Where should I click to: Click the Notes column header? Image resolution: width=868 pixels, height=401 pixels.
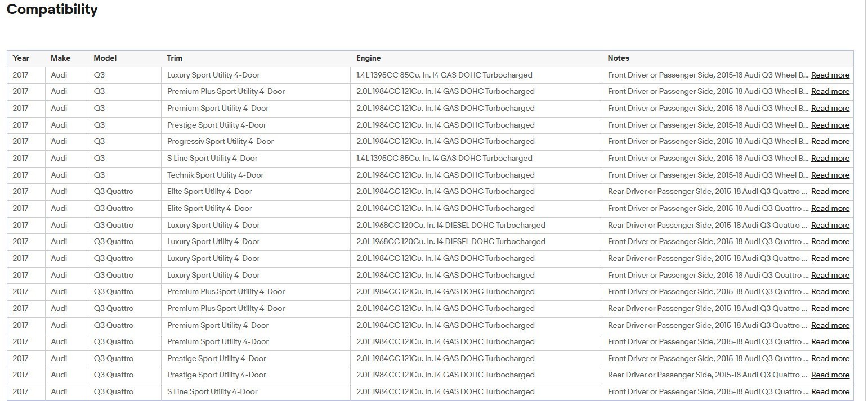click(x=618, y=58)
